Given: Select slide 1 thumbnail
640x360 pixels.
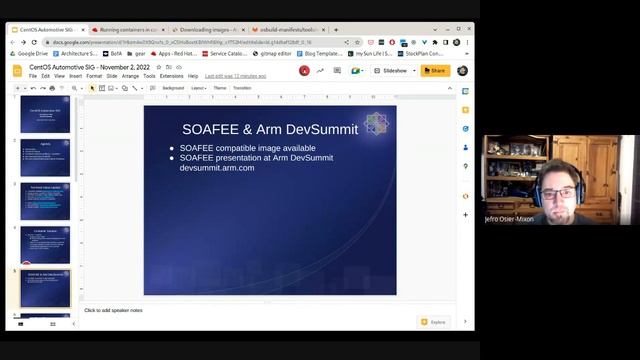Looking at the screenshot, I should 45,114.
